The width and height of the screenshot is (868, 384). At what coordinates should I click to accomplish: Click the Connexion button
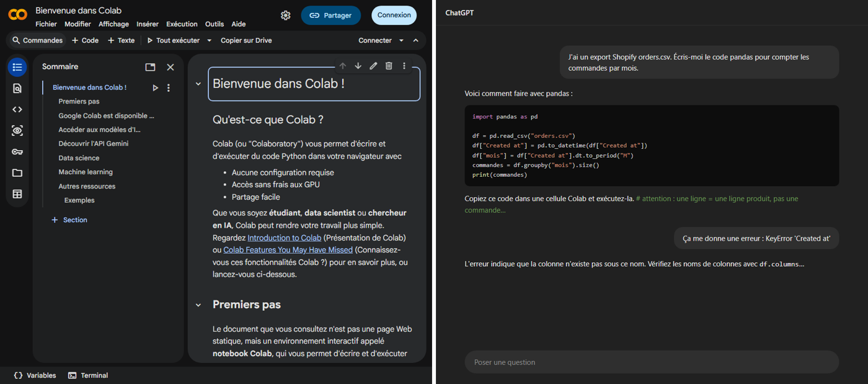pos(394,16)
